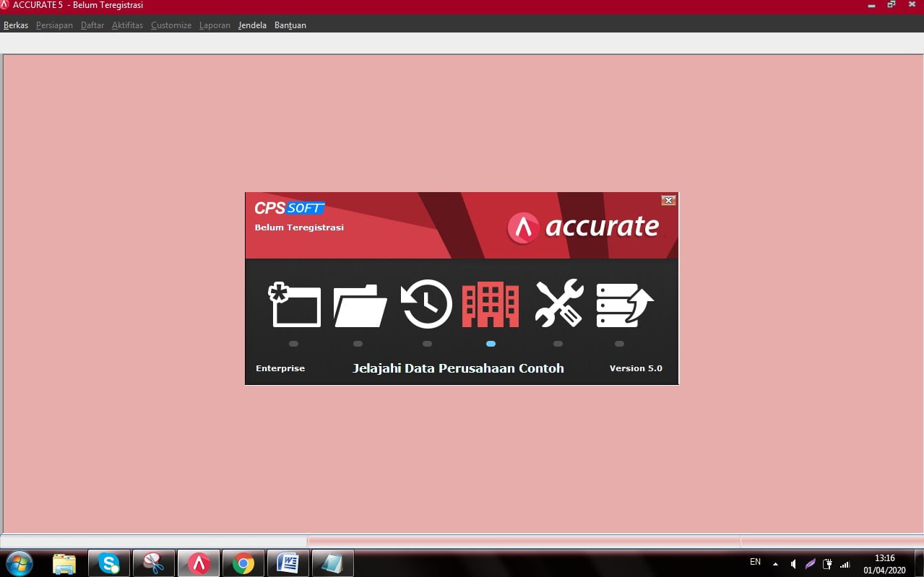Screen dimensions: 924x577
Task: Open the Daftar menu
Action: pos(92,25)
